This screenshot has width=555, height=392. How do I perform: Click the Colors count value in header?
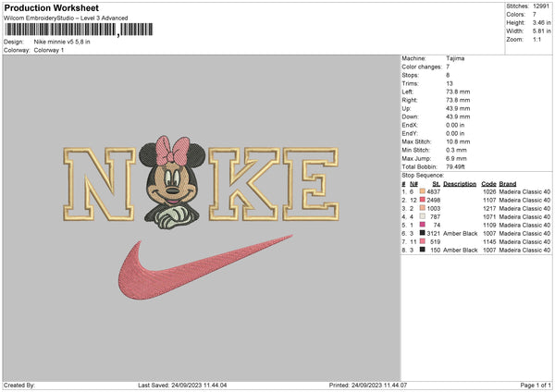pos(534,15)
